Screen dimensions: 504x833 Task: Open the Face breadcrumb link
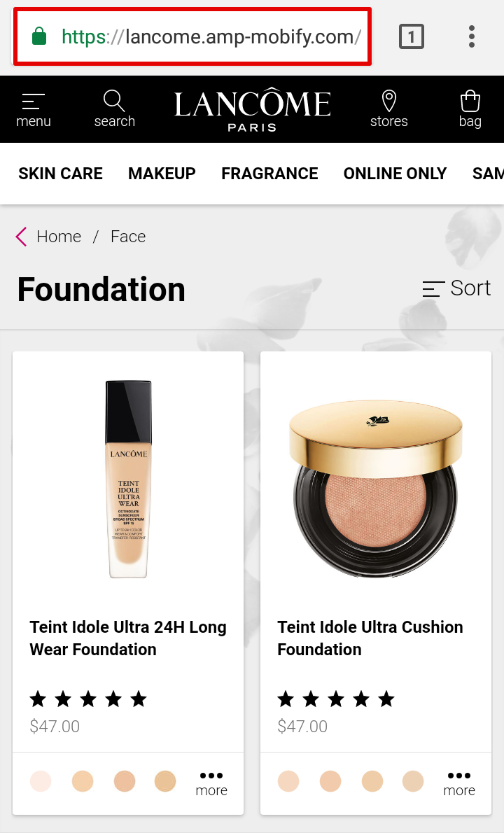[128, 237]
